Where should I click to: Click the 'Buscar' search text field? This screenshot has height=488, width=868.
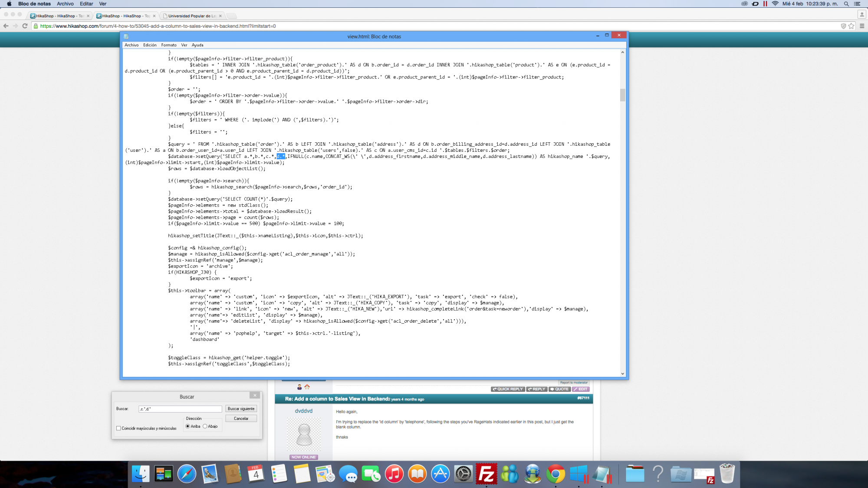pos(180,409)
